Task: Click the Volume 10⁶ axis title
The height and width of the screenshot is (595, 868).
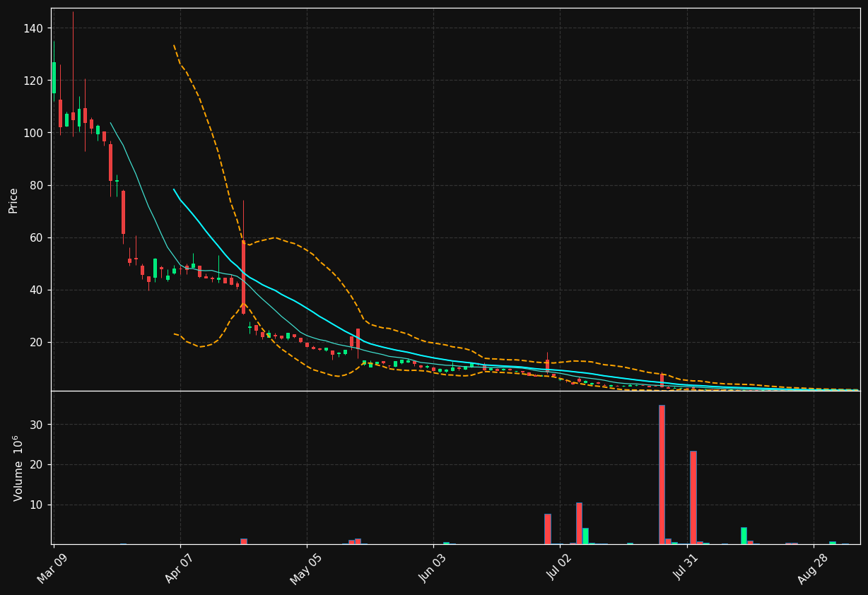Action: click(x=18, y=468)
